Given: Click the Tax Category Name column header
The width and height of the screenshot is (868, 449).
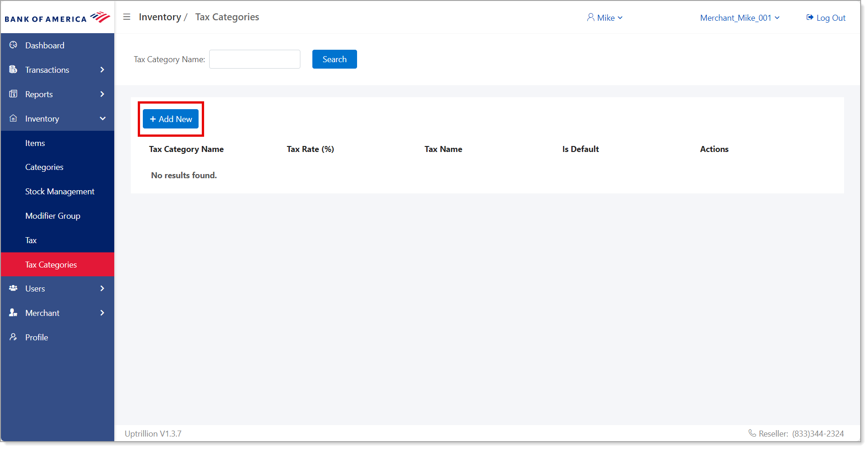Looking at the screenshot, I should coord(186,149).
